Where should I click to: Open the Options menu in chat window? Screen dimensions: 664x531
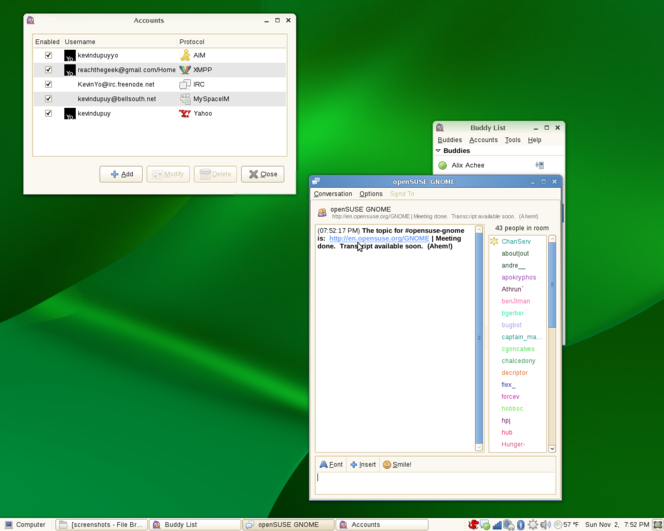[x=371, y=194]
